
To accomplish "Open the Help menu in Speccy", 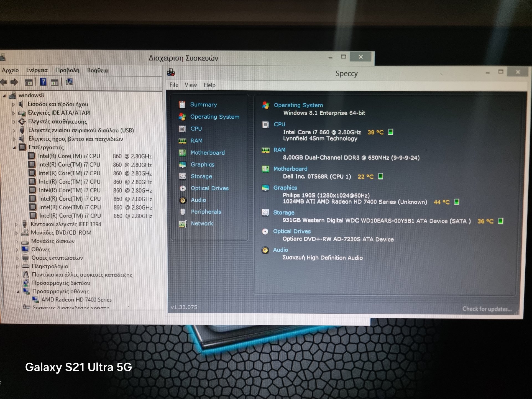I will coord(209,85).
